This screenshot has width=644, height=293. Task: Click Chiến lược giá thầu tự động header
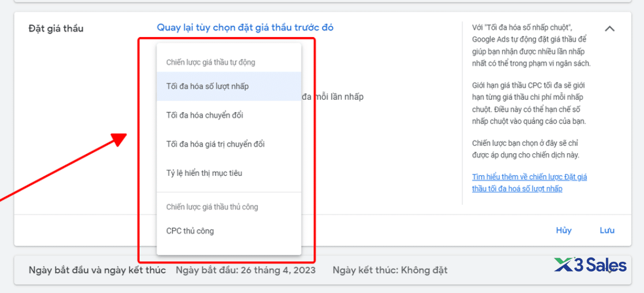coord(210,62)
